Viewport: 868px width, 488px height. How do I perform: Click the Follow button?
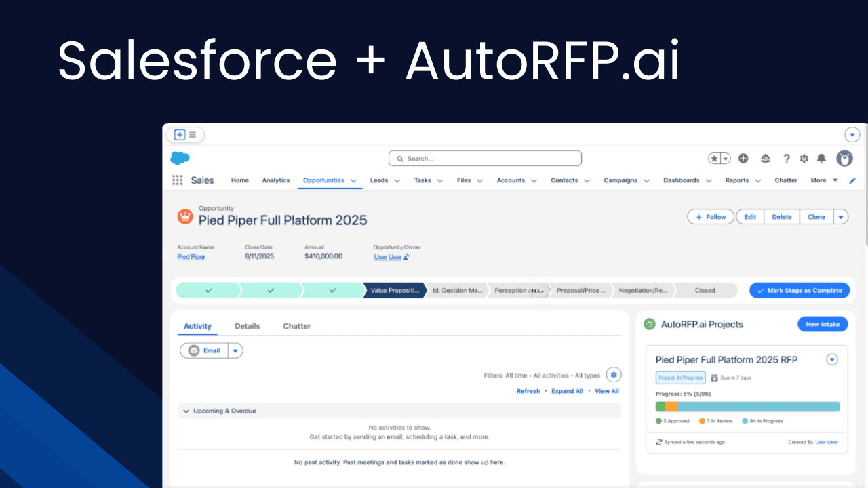pyautogui.click(x=710, y=217)
